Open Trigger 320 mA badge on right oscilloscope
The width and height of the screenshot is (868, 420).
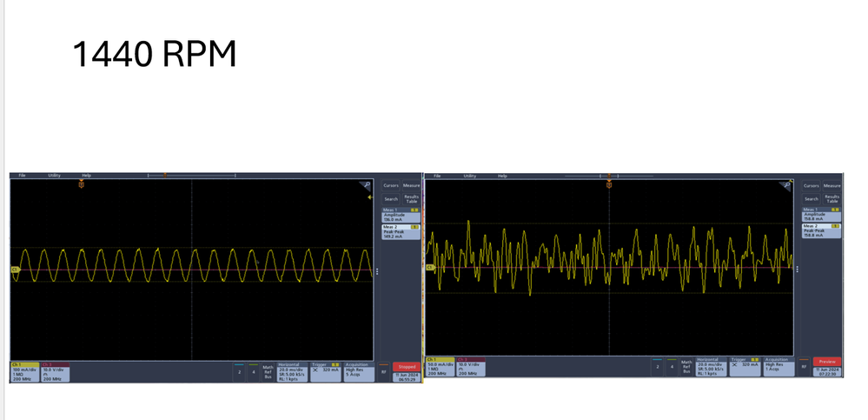coord(745,367)
